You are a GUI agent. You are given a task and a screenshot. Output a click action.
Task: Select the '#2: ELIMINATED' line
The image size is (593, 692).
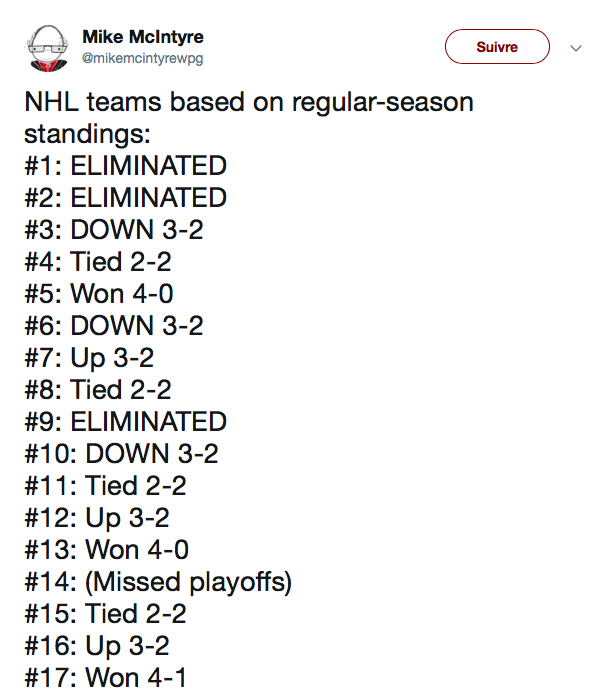(126, 198)
